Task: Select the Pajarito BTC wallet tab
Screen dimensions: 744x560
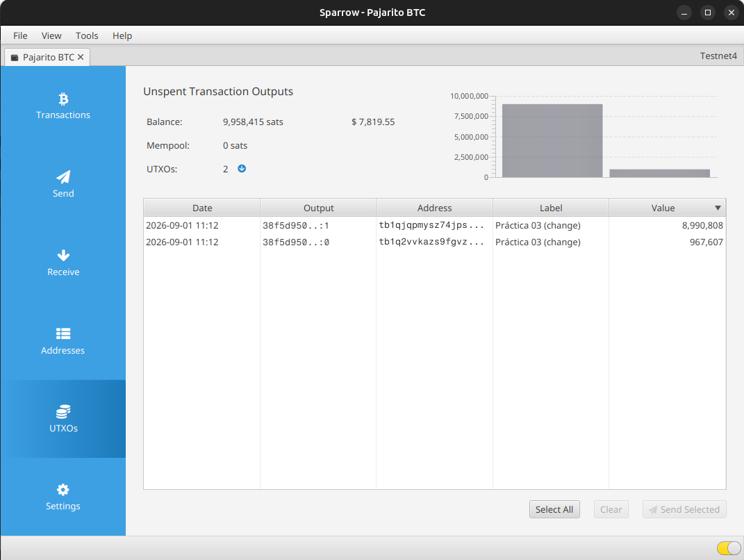Action: click(x=47, y=57)
